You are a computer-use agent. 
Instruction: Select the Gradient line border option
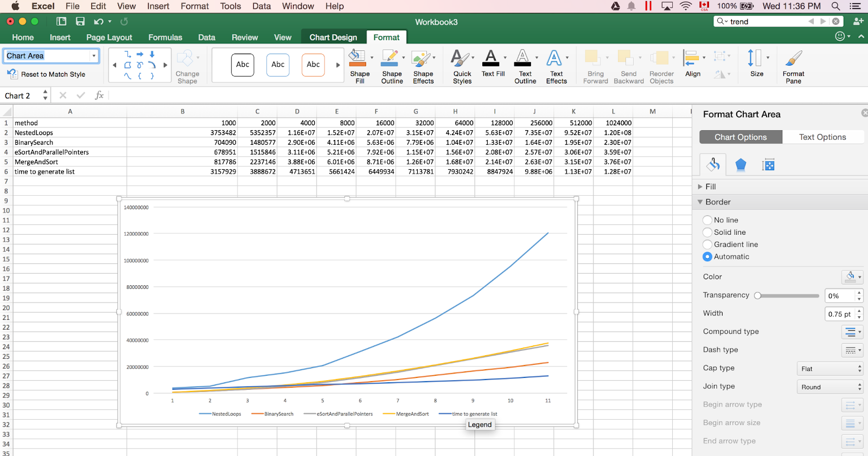pyautogui.click(x=707, y=245)
